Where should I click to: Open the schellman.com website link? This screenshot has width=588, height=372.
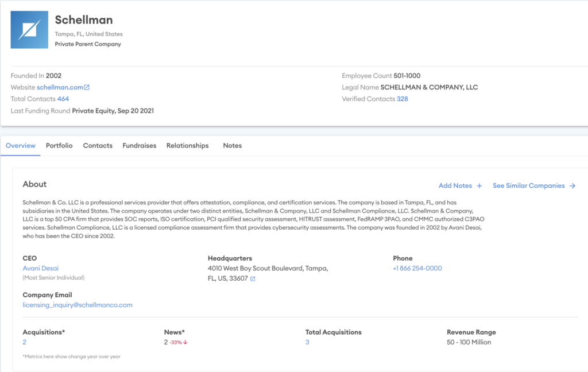point(60,87)
